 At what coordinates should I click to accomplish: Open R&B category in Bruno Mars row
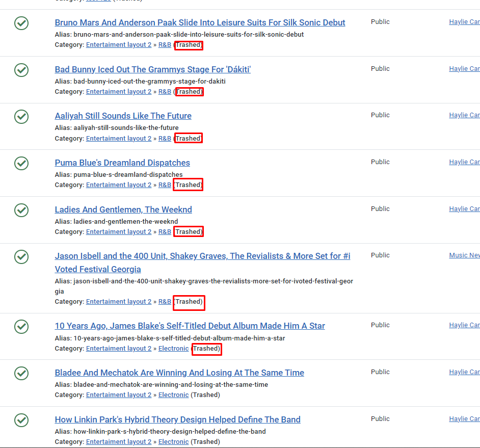point(165,45)
